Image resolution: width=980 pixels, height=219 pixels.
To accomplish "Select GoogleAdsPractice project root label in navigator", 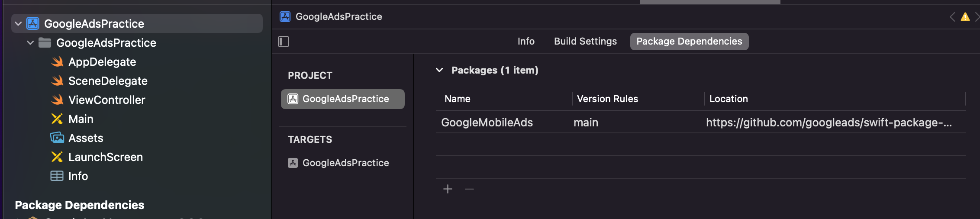I will point(94,24).
